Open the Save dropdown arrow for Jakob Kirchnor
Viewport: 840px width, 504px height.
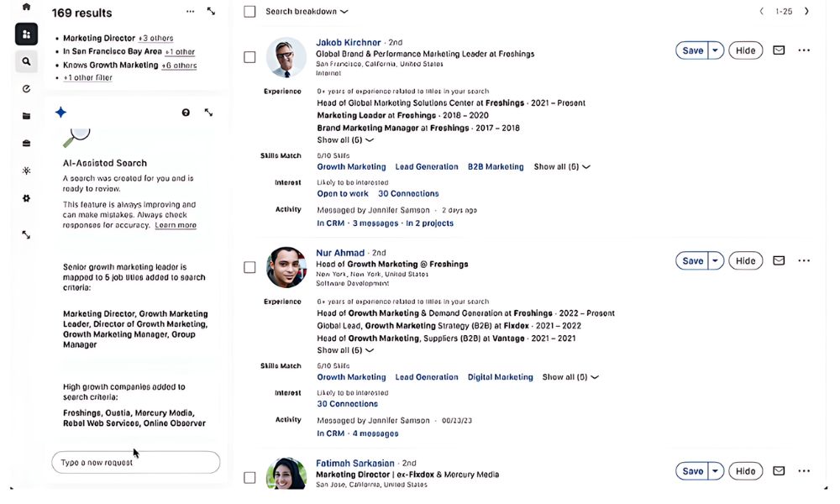coord(715,50)
